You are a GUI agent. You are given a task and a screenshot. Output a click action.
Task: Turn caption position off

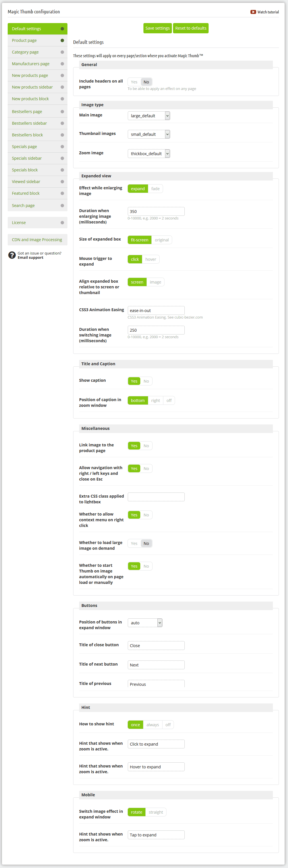[169, 400]
